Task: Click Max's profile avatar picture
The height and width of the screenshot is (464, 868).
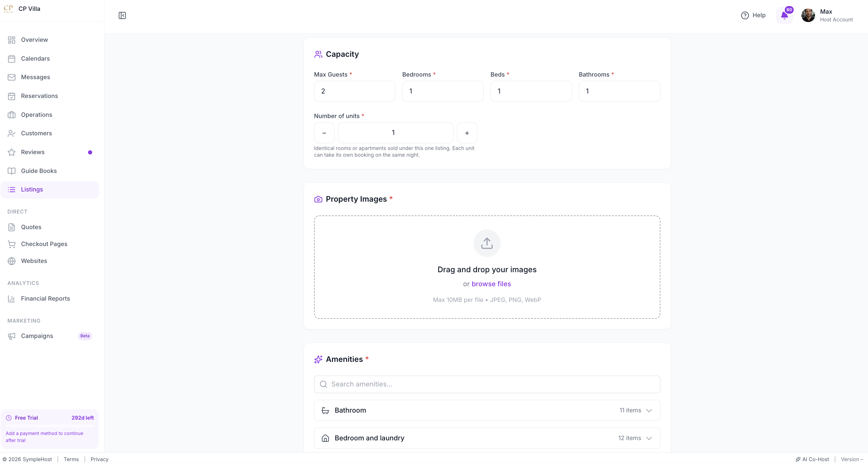Action: tap(808, 16)
